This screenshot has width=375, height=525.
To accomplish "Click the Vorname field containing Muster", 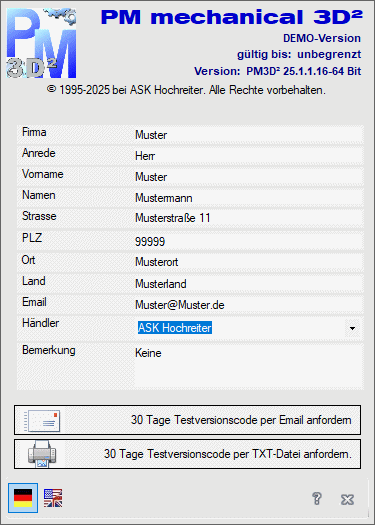I will pyautogui.click(x=248, y=177).
